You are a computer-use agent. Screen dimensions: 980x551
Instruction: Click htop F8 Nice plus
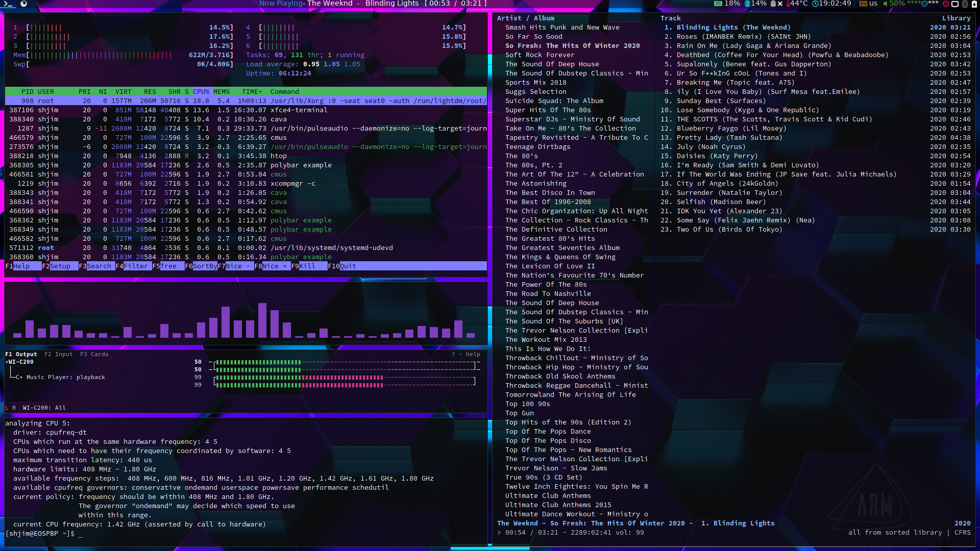273,266
